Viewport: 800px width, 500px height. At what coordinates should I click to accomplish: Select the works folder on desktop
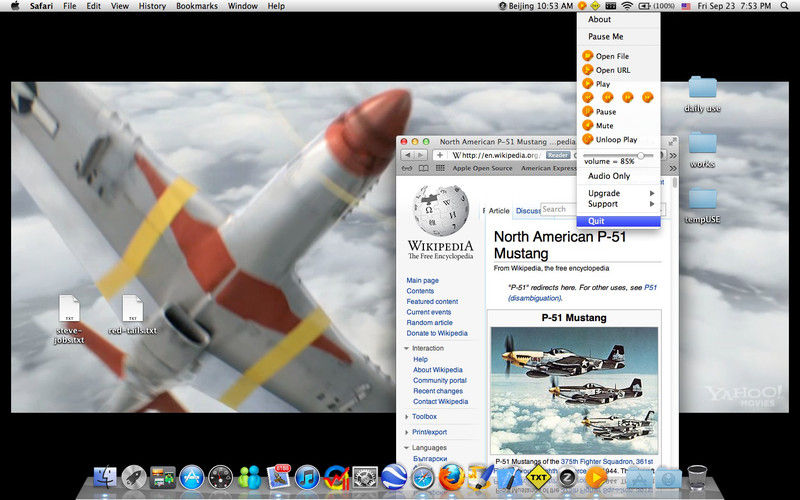tap(703, 150)
